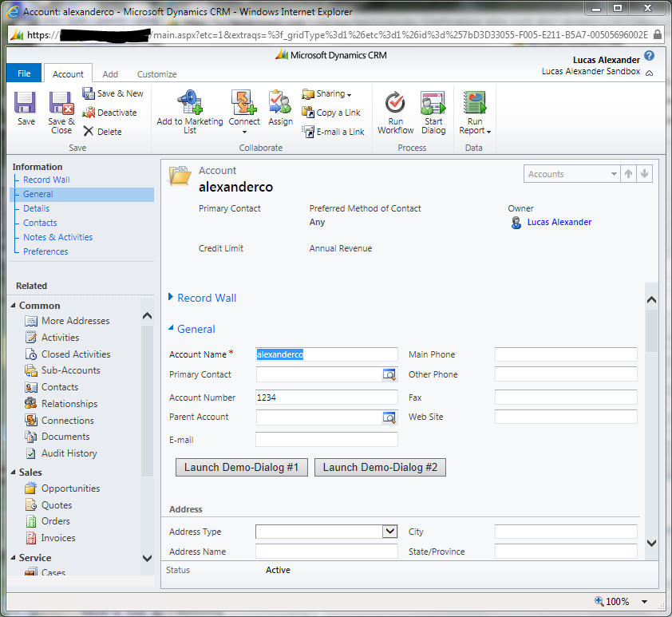Click Launch Demo-Dialog #2 button
Image resolution: width=672 pixels, height=617 pixels.
[x=380, y=467]
